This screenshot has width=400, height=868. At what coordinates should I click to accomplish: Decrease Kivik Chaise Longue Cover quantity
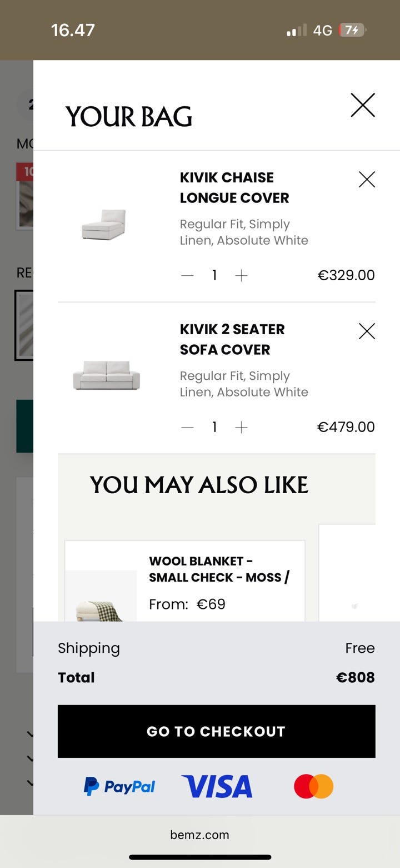coord(187,275)
